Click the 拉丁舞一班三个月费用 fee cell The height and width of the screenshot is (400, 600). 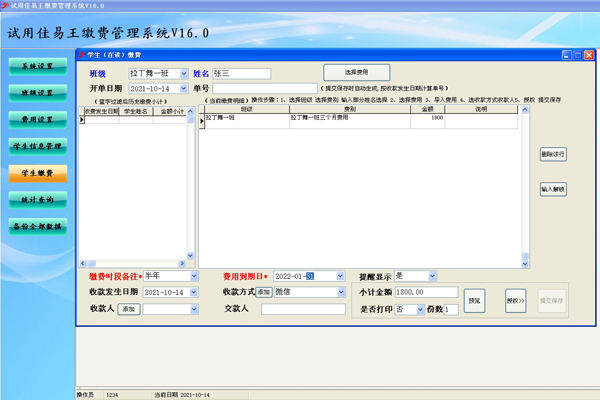pyautogui.click(x=350, y=121)
